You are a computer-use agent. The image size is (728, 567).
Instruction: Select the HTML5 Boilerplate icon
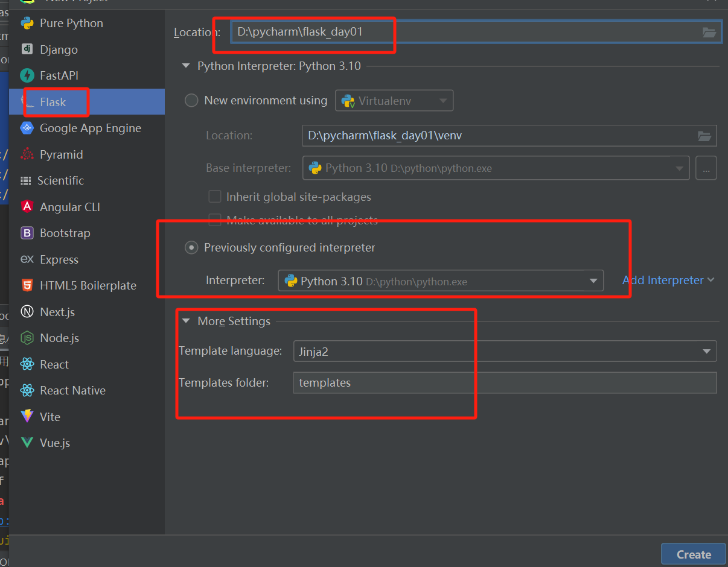[x=27, y=285]
